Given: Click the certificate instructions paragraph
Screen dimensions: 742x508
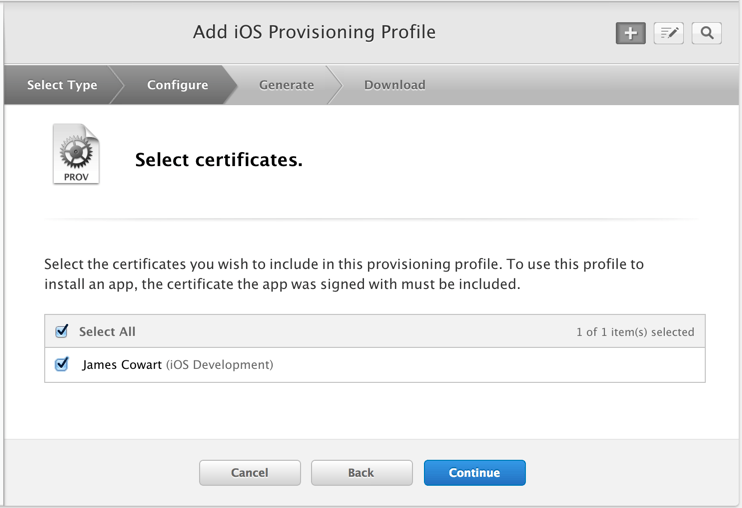Looking at the screenshot, I should (344, 274).
